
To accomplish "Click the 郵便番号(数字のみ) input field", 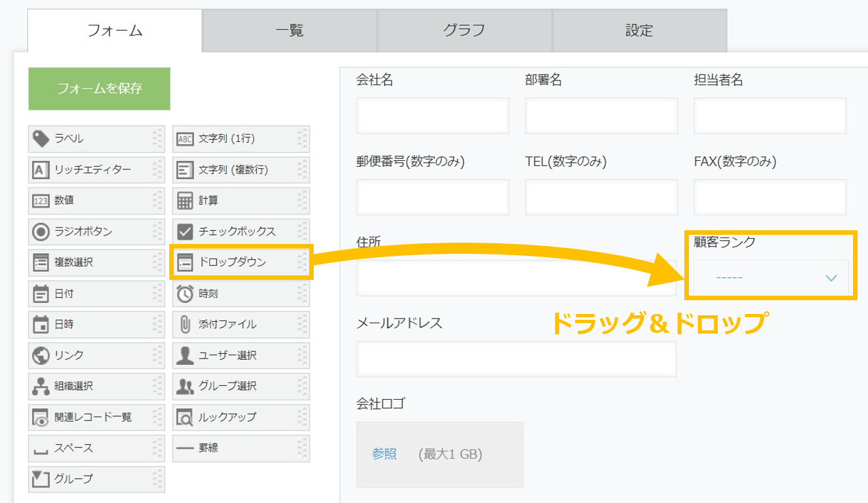I will (433, 197).
